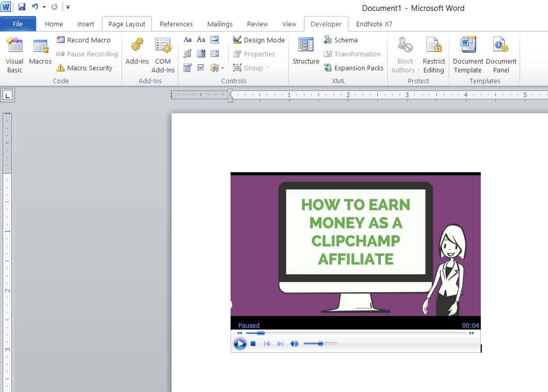
Task: Customize Quick Access Toolbar dropdown
Action: coord(68,7)
